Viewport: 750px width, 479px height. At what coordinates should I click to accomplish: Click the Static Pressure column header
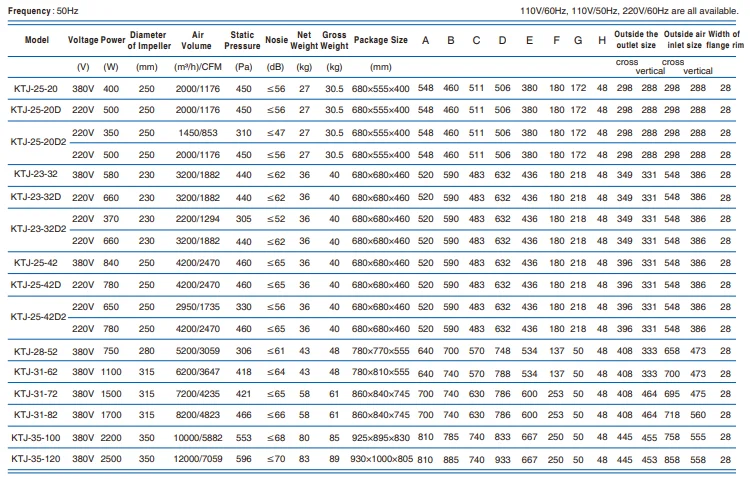click(x=241, y=39)
